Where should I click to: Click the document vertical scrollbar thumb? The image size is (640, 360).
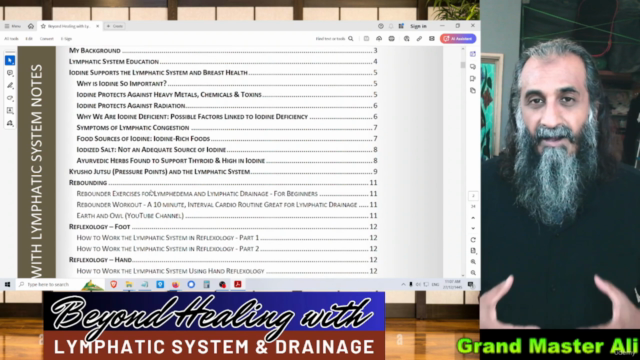pyautogui.click(x=462, y=65)
